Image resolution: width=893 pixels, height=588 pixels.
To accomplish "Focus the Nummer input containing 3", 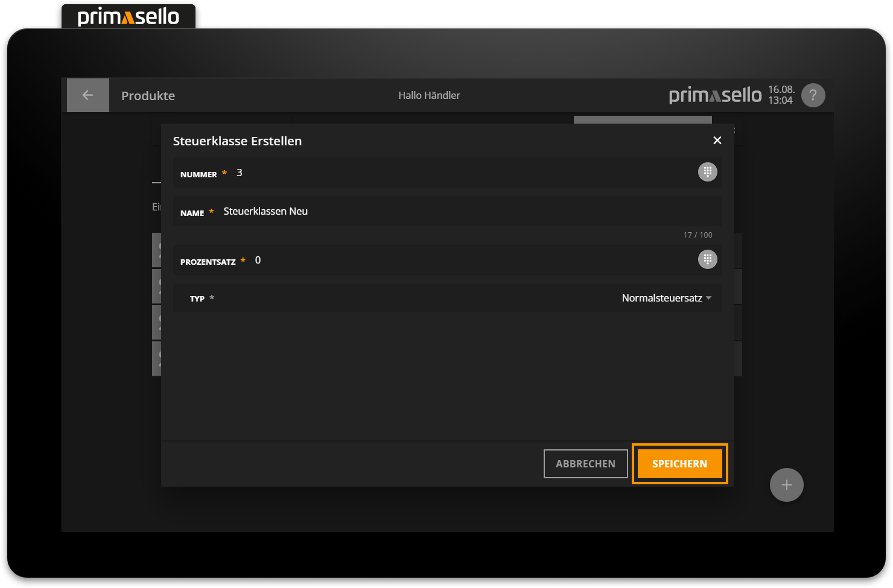I will [459, 173].
